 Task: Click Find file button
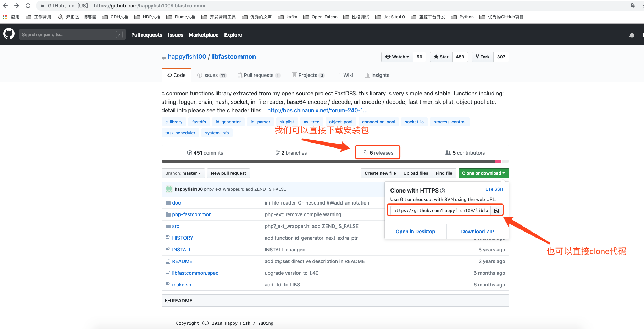coord(444,173)
